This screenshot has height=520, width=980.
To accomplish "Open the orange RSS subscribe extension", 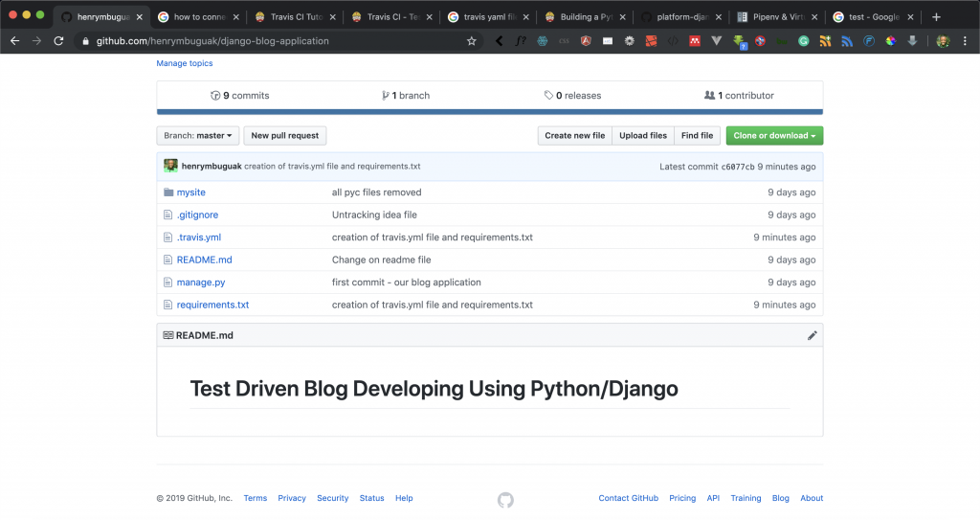I will click(825, 40).
